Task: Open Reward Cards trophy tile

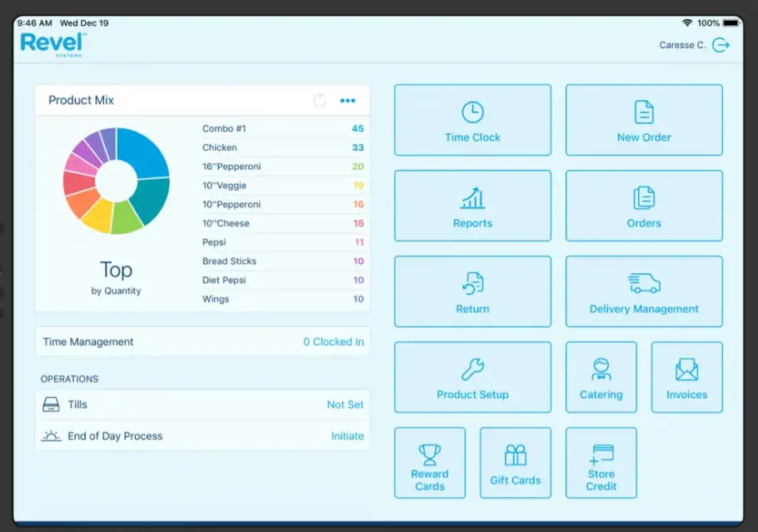Action: tap(430, 463)
